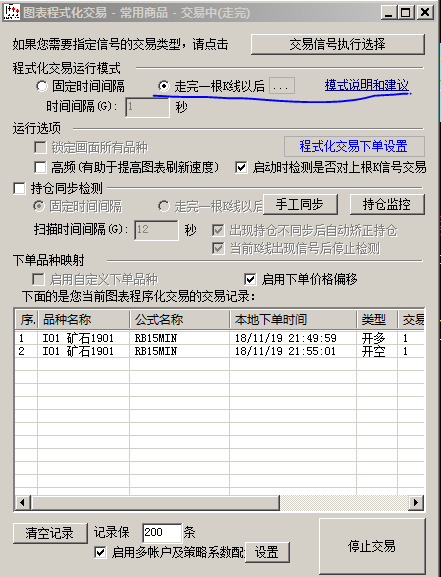
Task: Toggle 出现持仓不同步后自动矫正持仓 checkbox
Action: coord(218,231)
